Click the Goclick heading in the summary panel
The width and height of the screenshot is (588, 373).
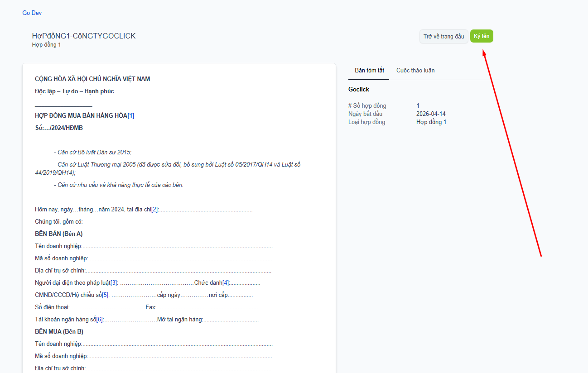tap(359, 90)
